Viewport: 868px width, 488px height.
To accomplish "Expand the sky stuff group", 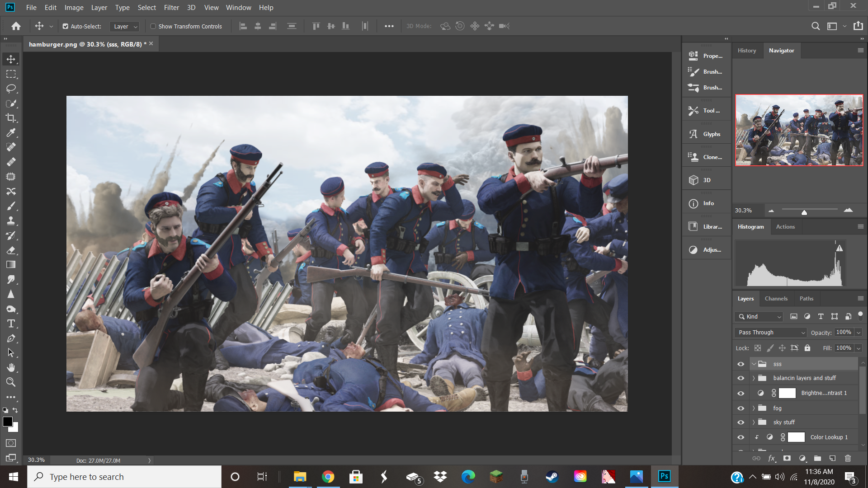I will (x=754, y=422).
